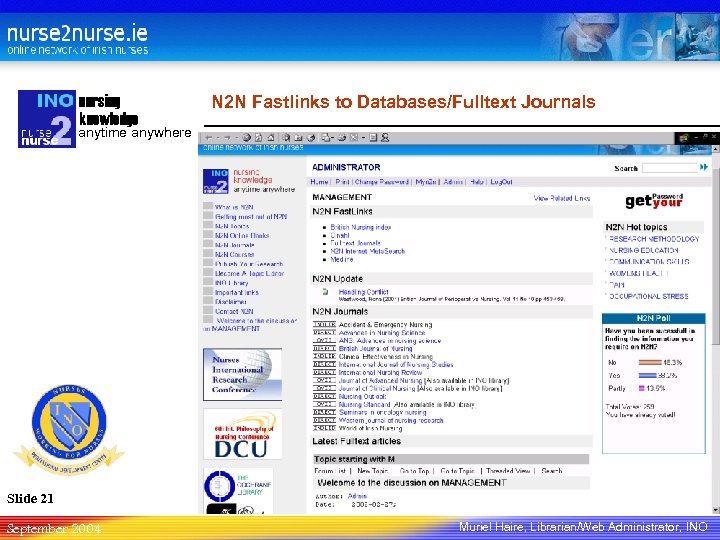Open the Handling Conflict update article

[x=363, y=292]
